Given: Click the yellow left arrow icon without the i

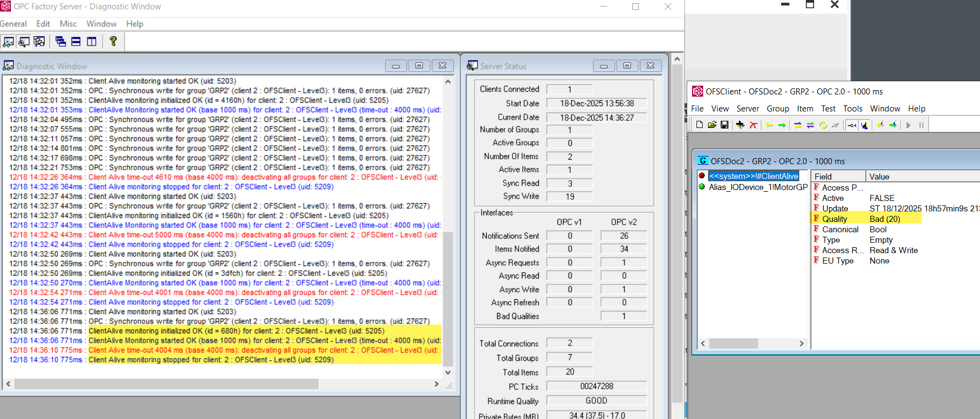Looking at the screenshot, I should point(769,125).
